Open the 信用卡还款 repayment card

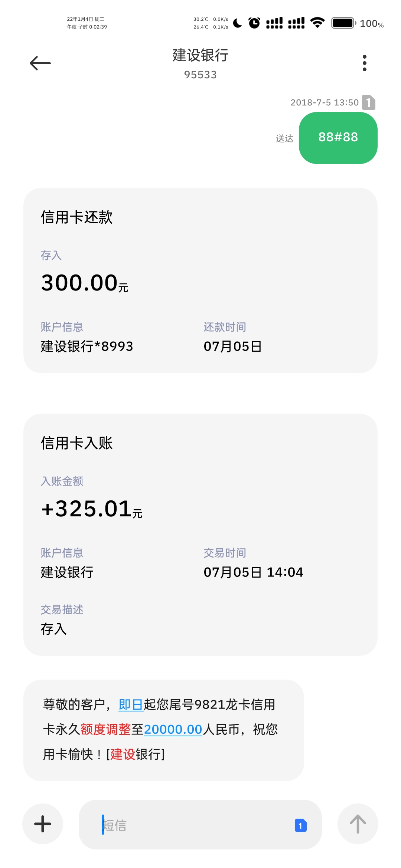(x=200, y=280)
